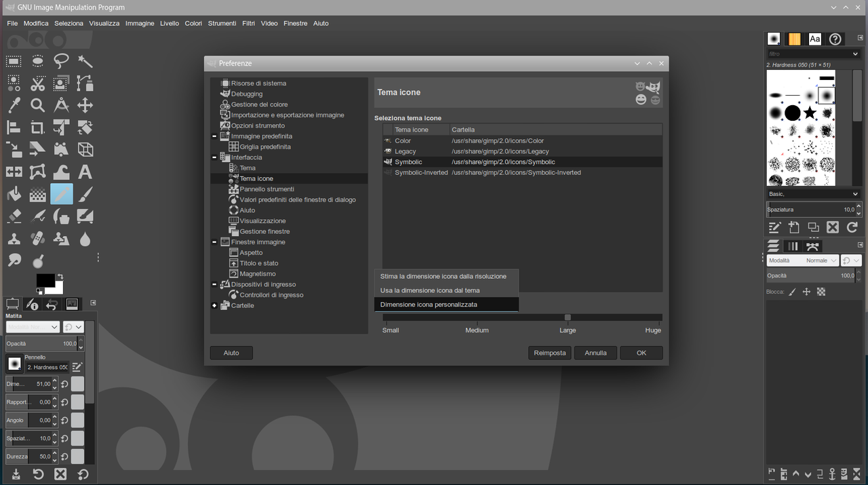Select the Ellipse Select tool
The height and width of the screenshot is (485, 868).
[x=37, y=61]
